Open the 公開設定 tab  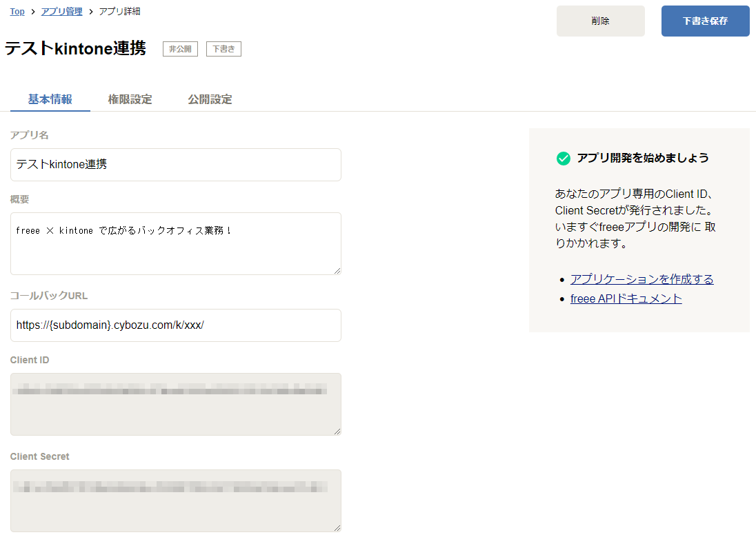click(210, 99)
